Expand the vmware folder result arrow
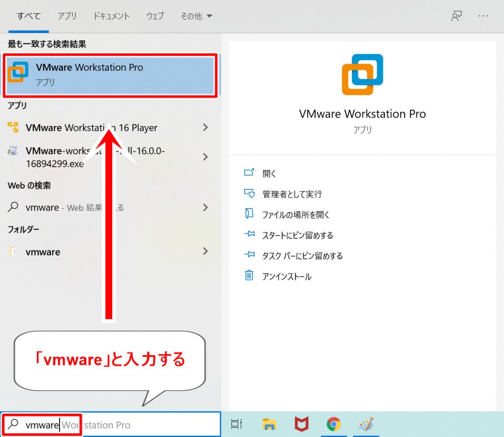Screen dimensions: 504x437 [205, 252]
